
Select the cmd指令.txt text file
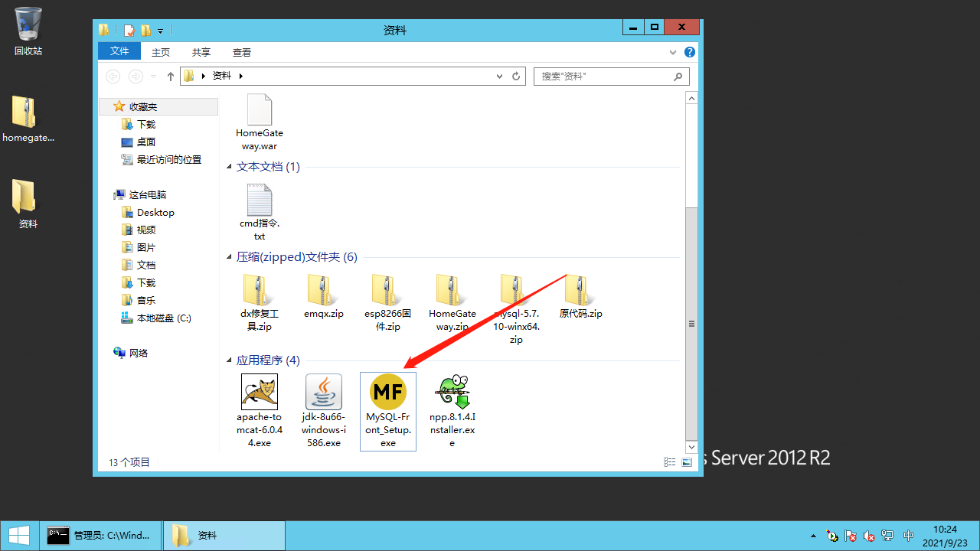260,213
